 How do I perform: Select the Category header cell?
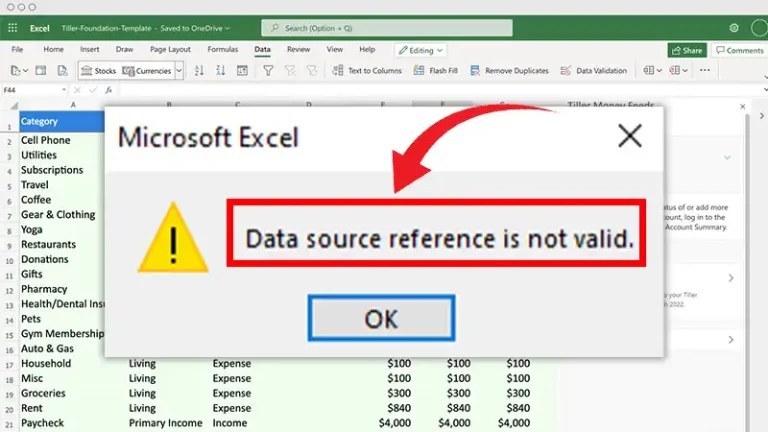pos(62,121)
